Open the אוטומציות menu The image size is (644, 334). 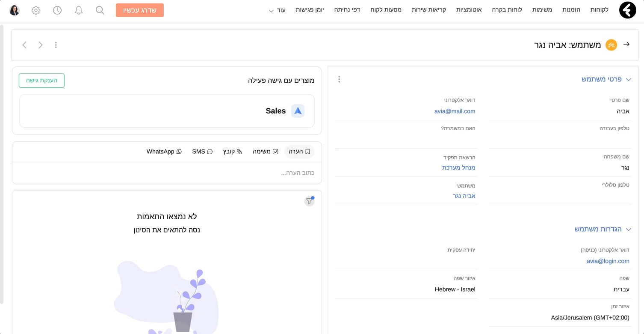(x=469, y=9)
